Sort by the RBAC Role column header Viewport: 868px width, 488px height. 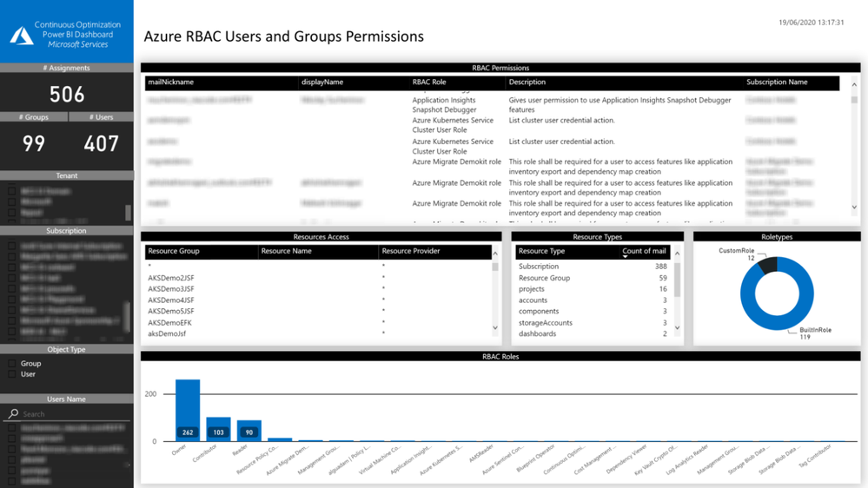tap(429, 82)
